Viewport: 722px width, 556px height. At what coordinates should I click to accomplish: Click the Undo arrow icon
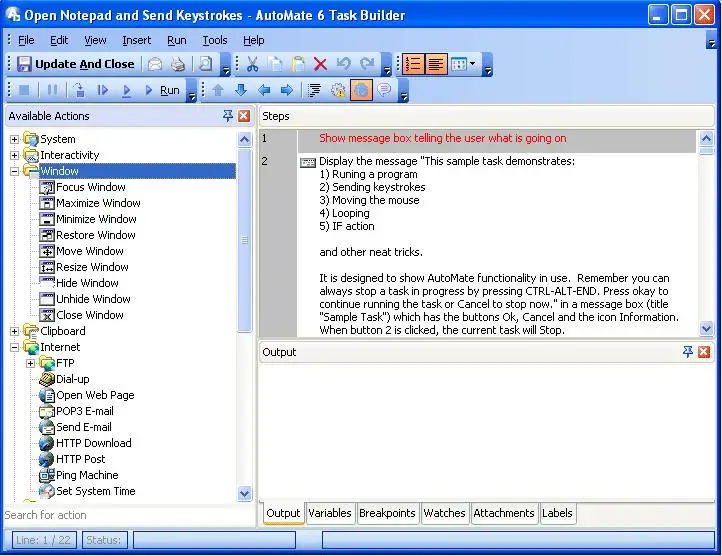[344, 64]
